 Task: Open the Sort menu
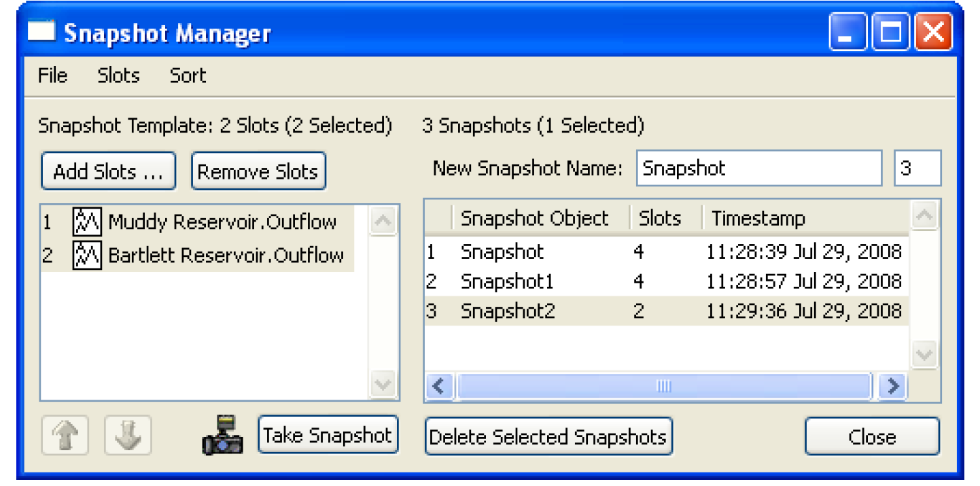click(188, 75)
